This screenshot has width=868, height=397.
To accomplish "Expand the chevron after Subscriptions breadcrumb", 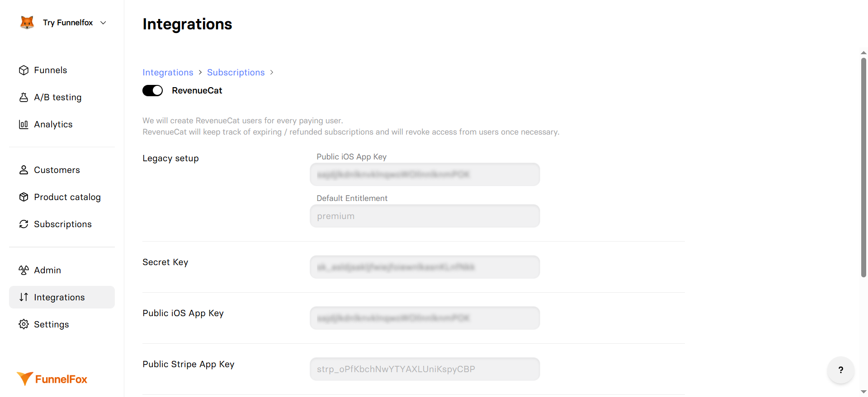I will (x=272, y=72).
